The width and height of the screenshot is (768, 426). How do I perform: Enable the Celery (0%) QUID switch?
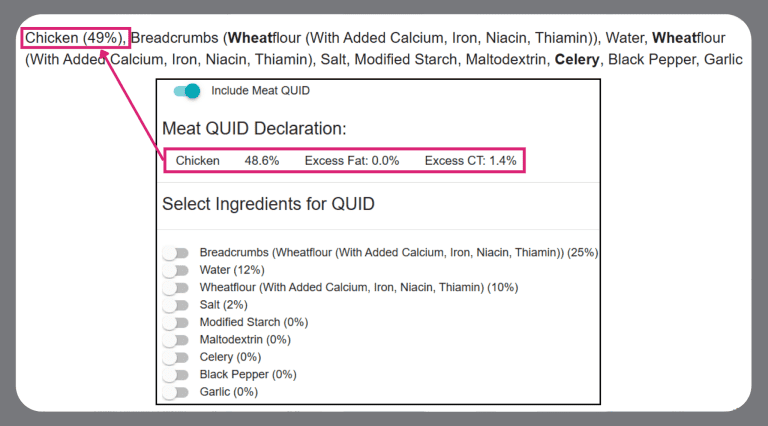(176, 357)
